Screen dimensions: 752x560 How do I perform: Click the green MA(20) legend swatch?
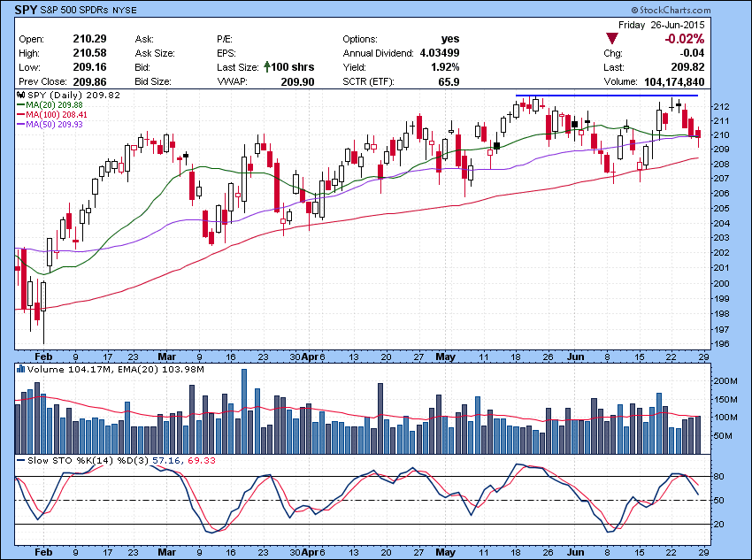tap(21, 105)
